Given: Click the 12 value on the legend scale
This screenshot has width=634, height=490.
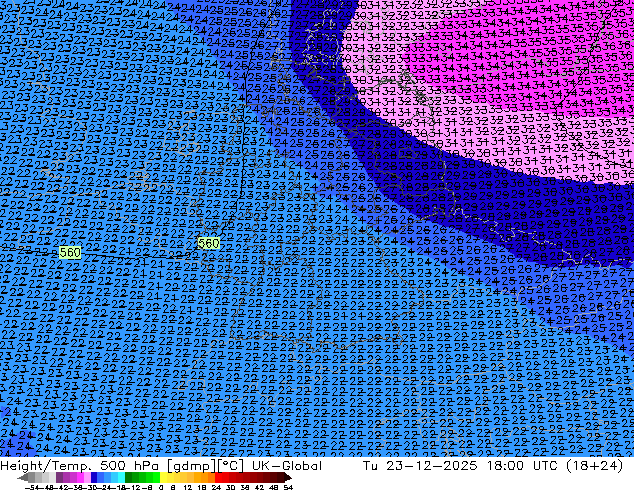Looking at the screenshot, I should point(188,488).
